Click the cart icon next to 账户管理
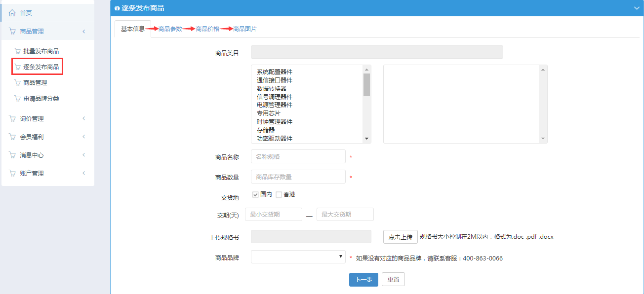 tap(12, 174)
